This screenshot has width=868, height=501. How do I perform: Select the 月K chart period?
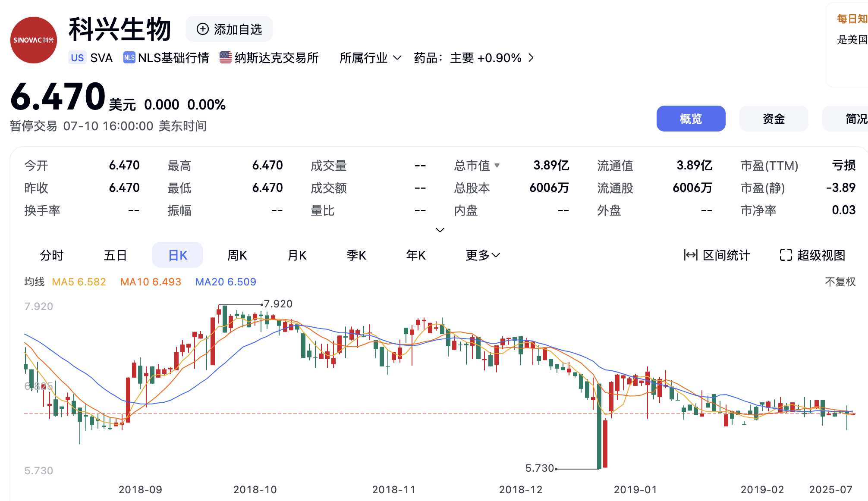(x=297, y=255)
